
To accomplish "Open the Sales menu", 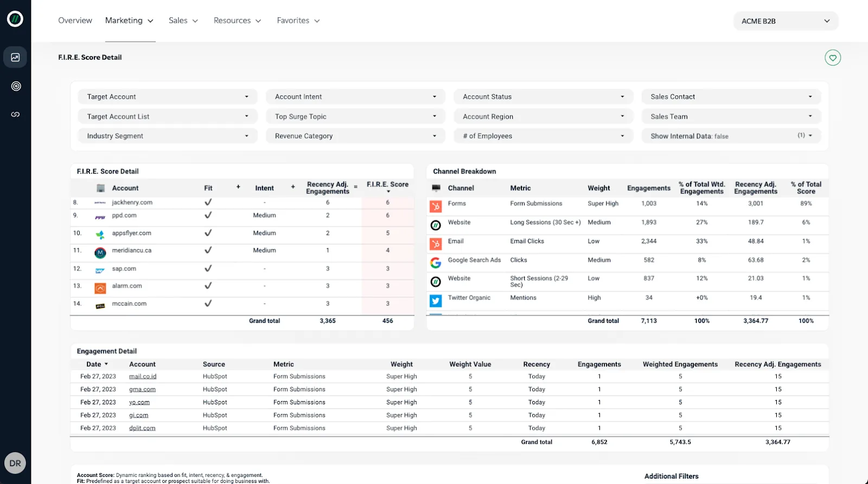I will pyautogui.click(x=183, y=21).
